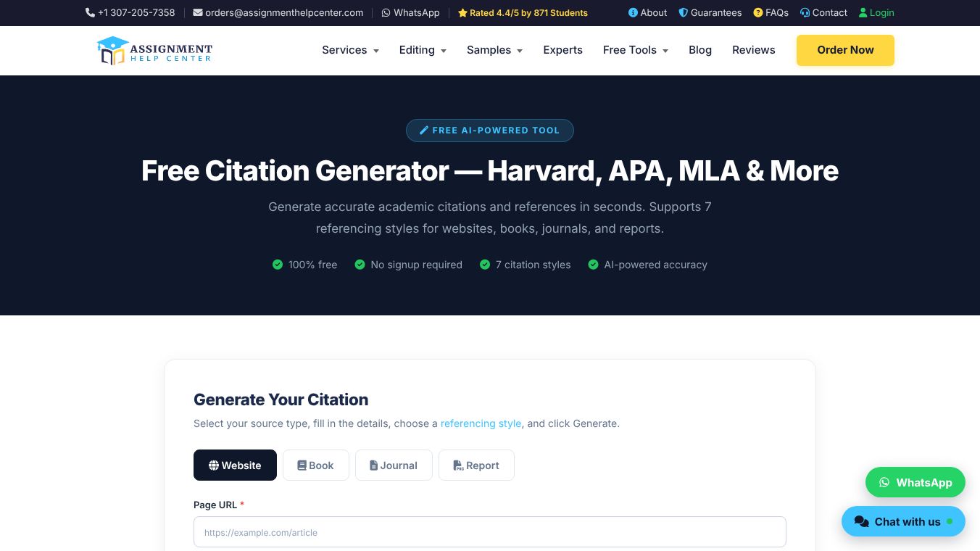Click the user icon beside Login
Image resolution: width=980 pixels, height=551 pixels.
tap(863, 12)
